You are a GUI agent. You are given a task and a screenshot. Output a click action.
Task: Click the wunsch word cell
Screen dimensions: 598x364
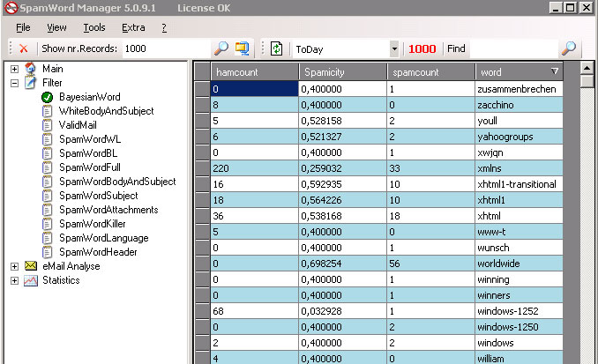tap(519, 248)
